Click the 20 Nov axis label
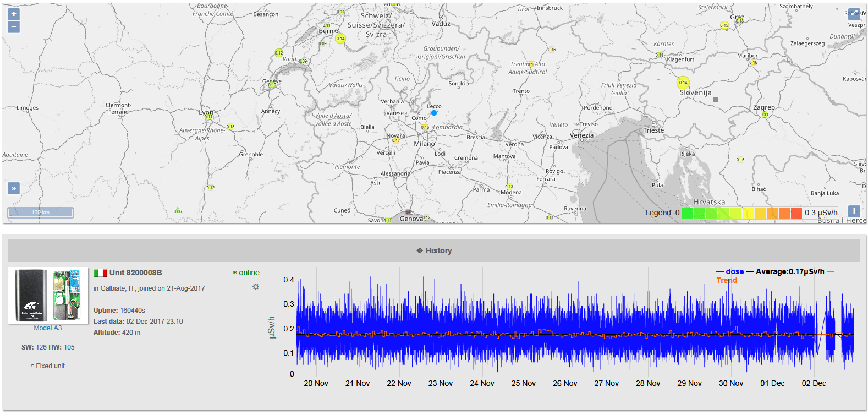Screen dimensions: 868x414 click(316, 383)
